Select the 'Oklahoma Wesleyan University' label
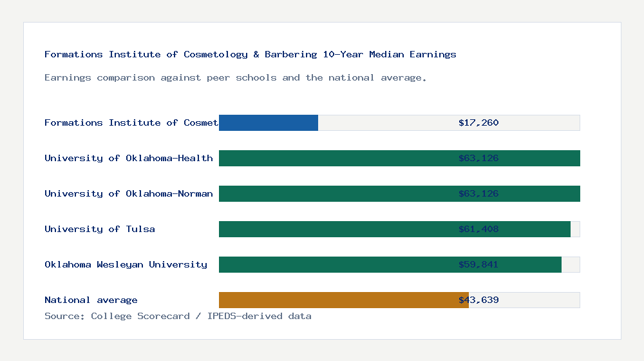This screenshot has height=361, width=644. coord(126,264)
